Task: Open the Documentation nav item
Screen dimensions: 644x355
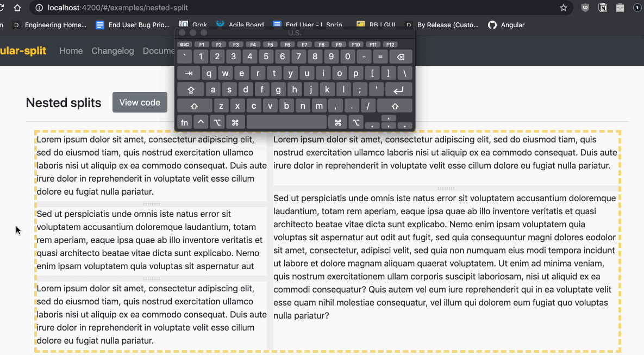Action: click(159, 51)
